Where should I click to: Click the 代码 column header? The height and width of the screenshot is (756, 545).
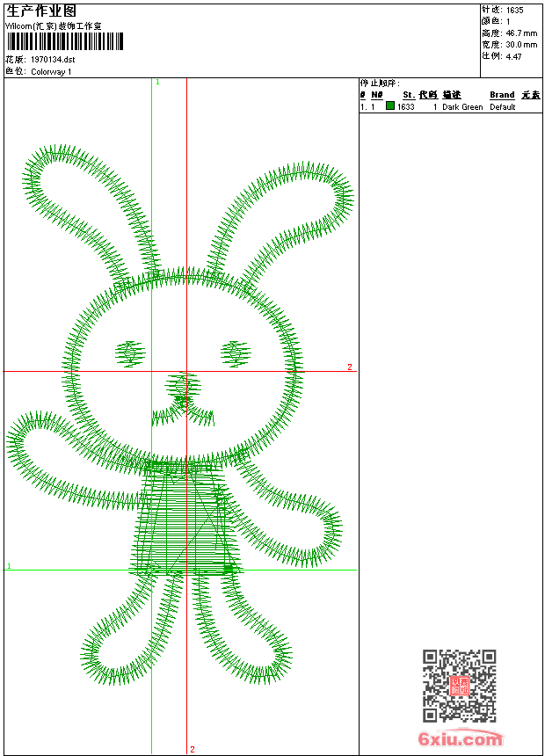(x=427, y=95)
